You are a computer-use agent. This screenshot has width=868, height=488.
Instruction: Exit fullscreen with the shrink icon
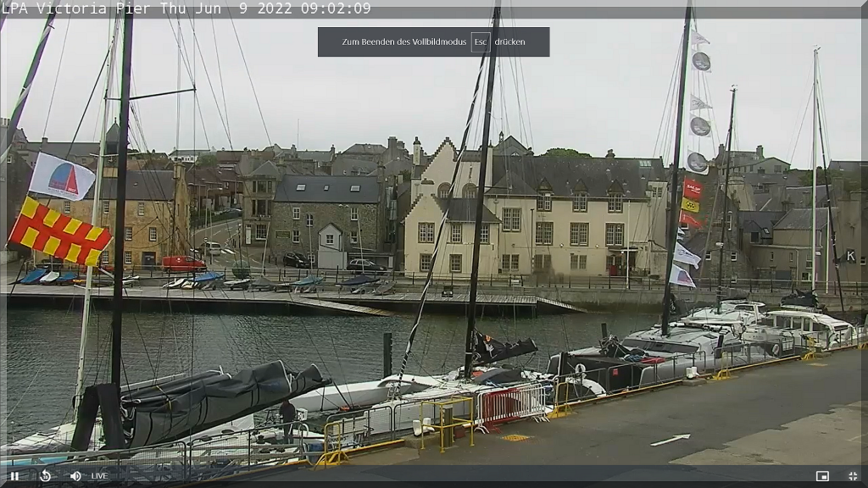[x=853, y=476]
